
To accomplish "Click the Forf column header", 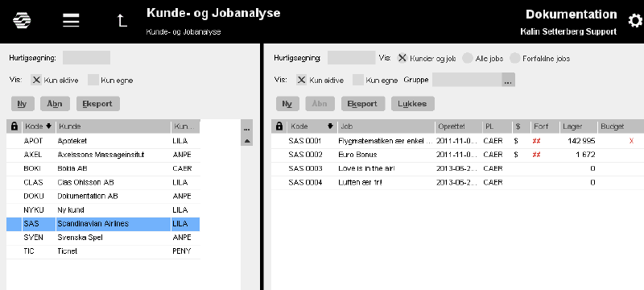I will tap(546, 126).
